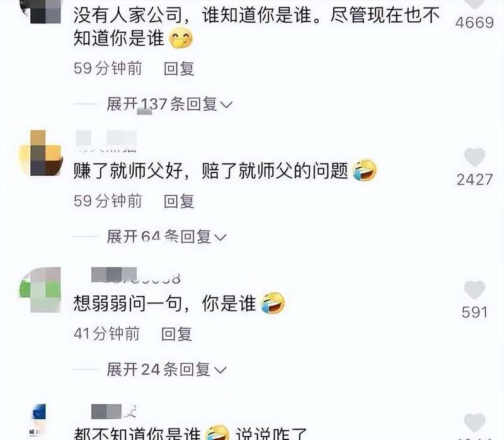
Task: Click blurred username of the bottom comment
Action: pyautogui.click(x=114, y=412)
